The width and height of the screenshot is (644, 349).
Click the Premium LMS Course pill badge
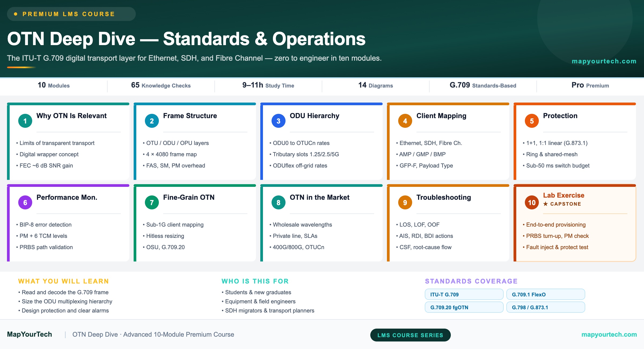click(71, 14)
